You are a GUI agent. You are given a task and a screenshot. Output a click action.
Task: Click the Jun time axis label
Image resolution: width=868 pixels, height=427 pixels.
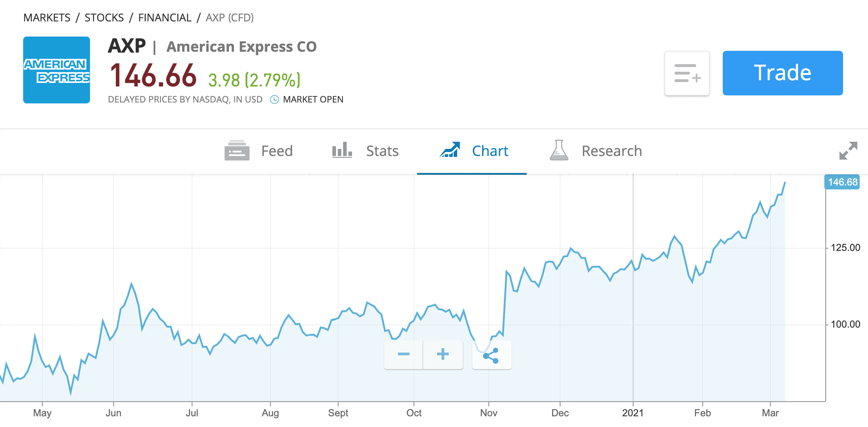point(114,413)
